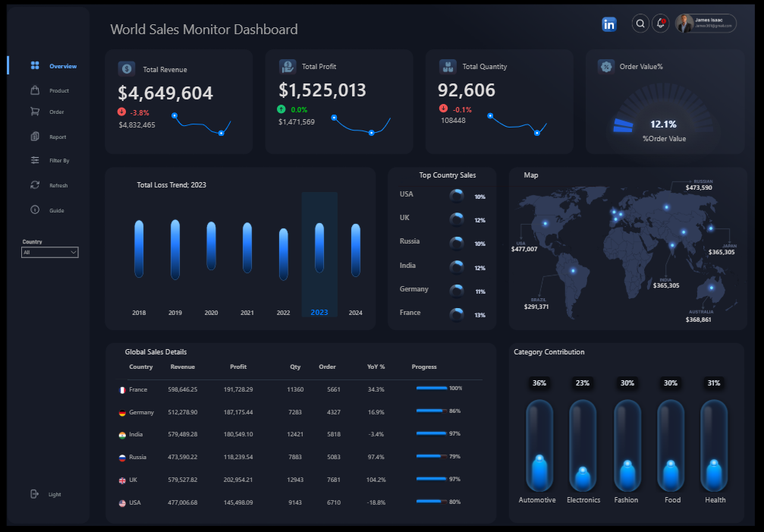This screenshot has width=764, height=532.
Task: Click the Total Profit hand-coin icon
Action: [x=288, y=67]
